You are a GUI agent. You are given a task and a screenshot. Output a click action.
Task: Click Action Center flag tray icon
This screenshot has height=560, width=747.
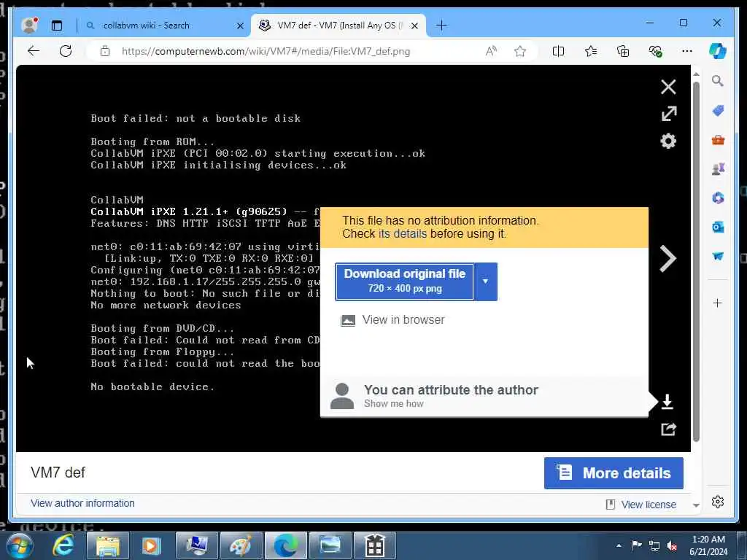[636, 545]
